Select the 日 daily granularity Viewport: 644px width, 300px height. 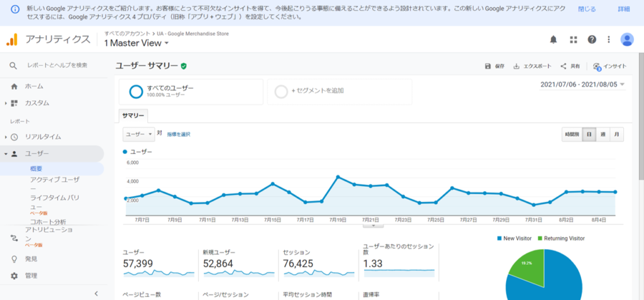(x=589, y=135)
